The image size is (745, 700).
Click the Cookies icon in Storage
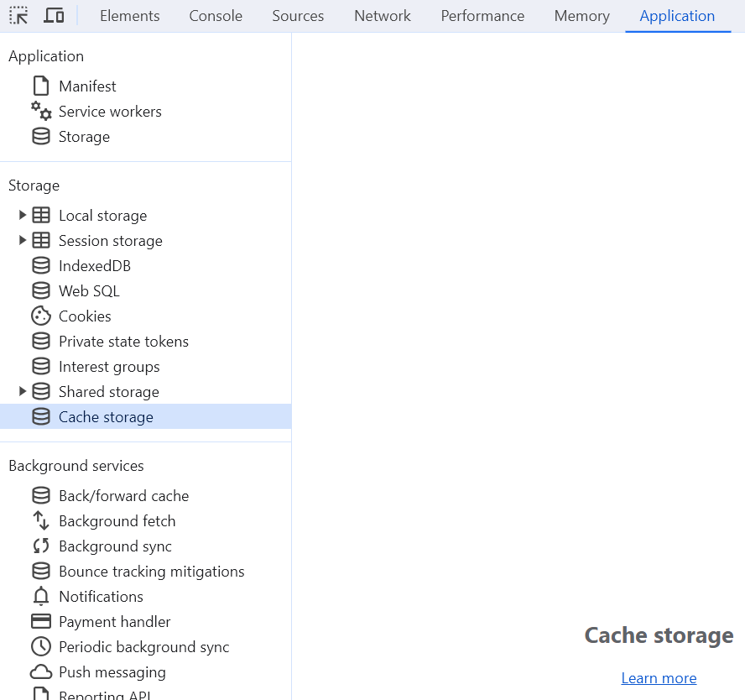coord(41,316)
